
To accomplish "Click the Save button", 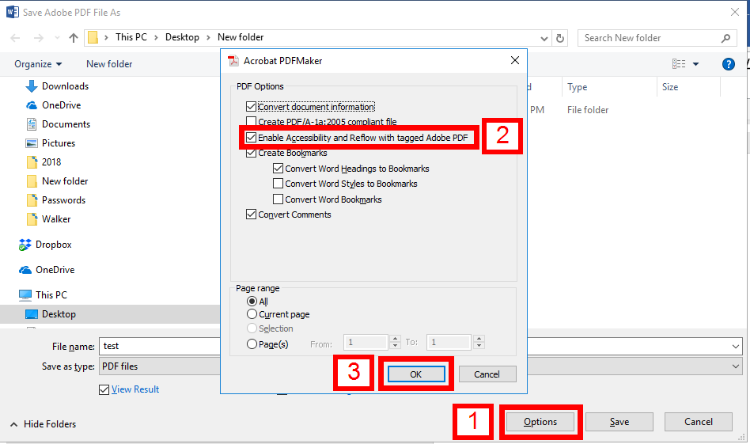I will pos(619,422).
